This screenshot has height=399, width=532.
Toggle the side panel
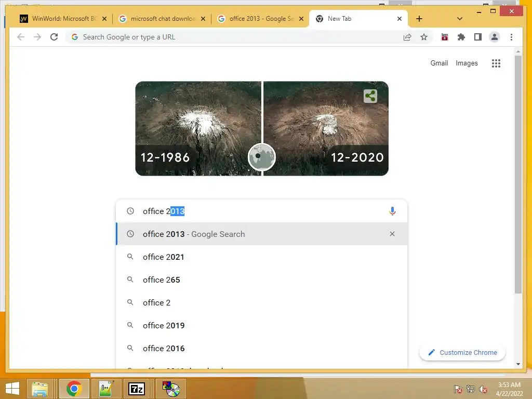478,37
